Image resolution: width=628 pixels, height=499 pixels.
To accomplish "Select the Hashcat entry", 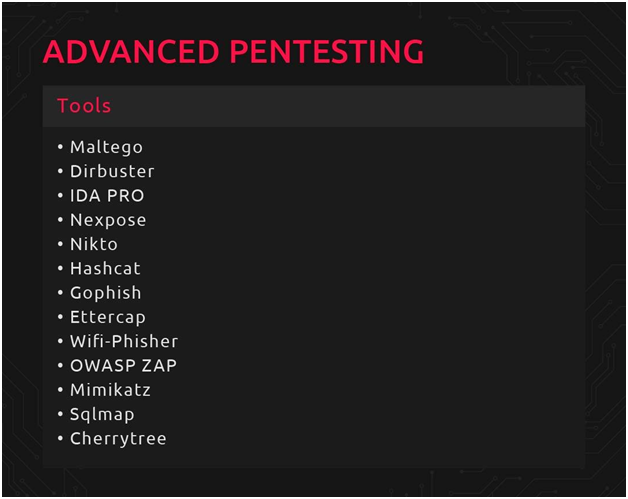I will [x=105, y=269].
